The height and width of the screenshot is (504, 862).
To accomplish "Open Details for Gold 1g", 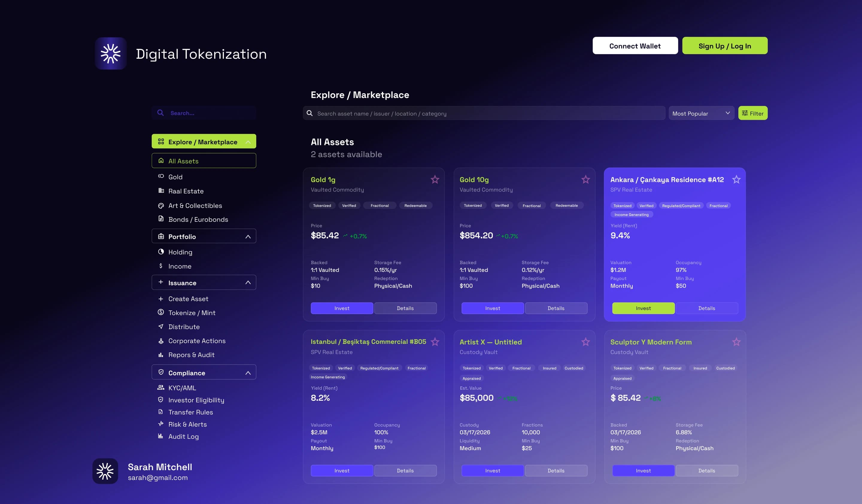I will point(405,308).
